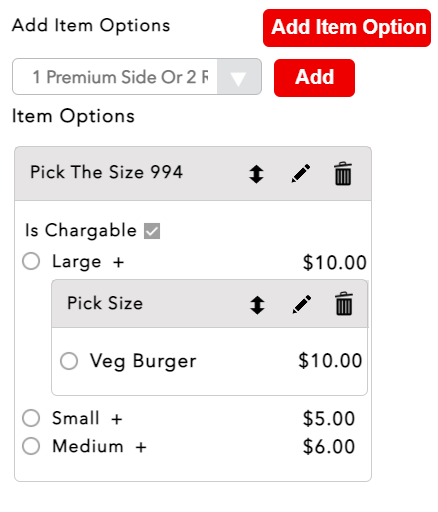Reorder the Pick The Size 994 option
Screen dimensions: 438x512
(x=256, y=174)
